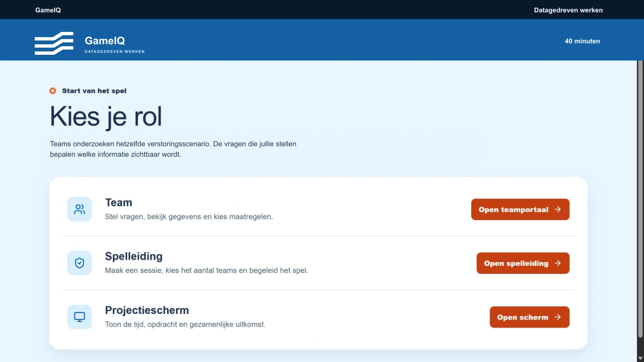This screenshot has height=362, width=644.
Task: Click the '40 minuten' label
Action: tap(583, 41)
